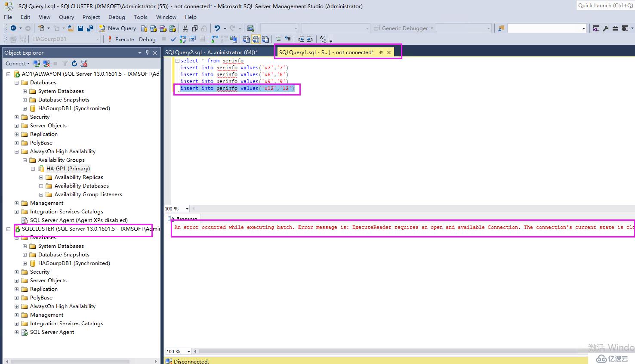Viewport: 635px width, 364px height.
Task: Open the Object Explorer window position dropdown arrow
Action: [x=140, y=52]
